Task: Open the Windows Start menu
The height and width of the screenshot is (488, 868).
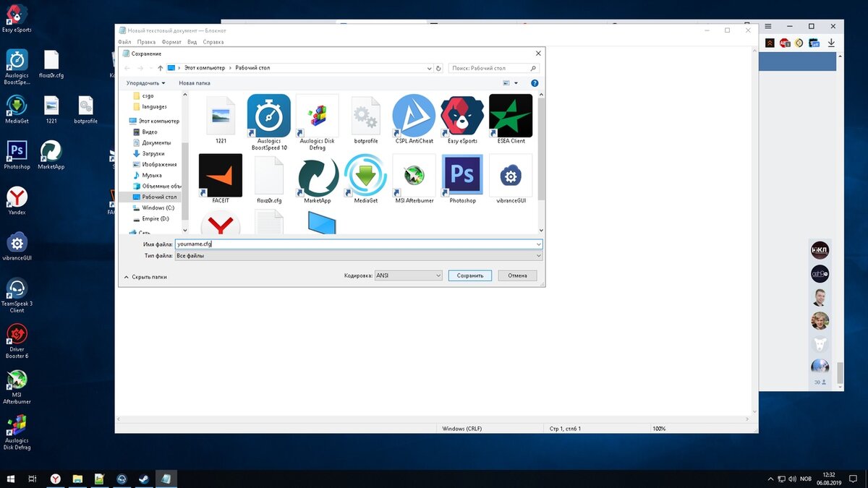Action: pos(11,479)
